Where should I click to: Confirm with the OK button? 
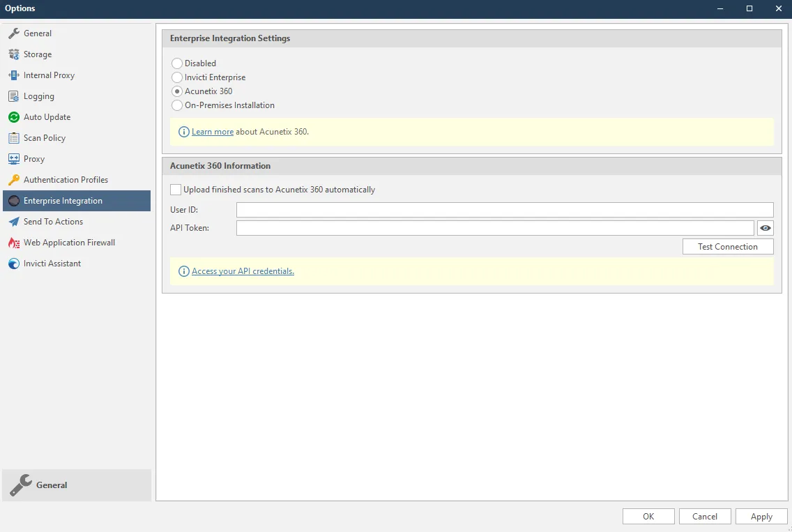coord(648,517)
